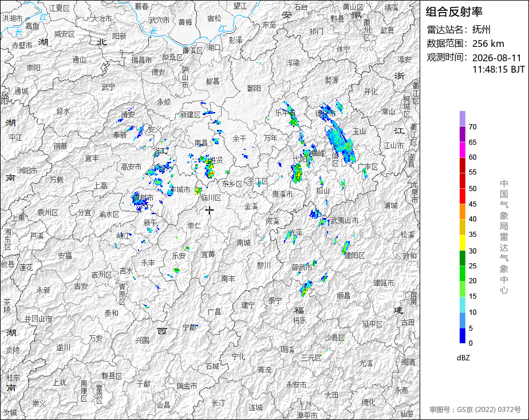Screen dimensions: 529x420
Task: Select the green 25 dBZ legend band
Action: tap(462, 258)
